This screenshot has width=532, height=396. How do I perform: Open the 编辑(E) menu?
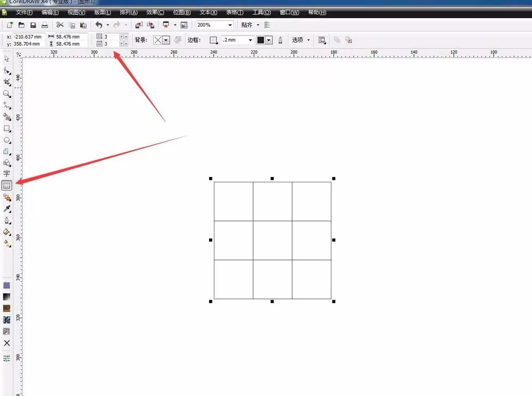point(50,13)
